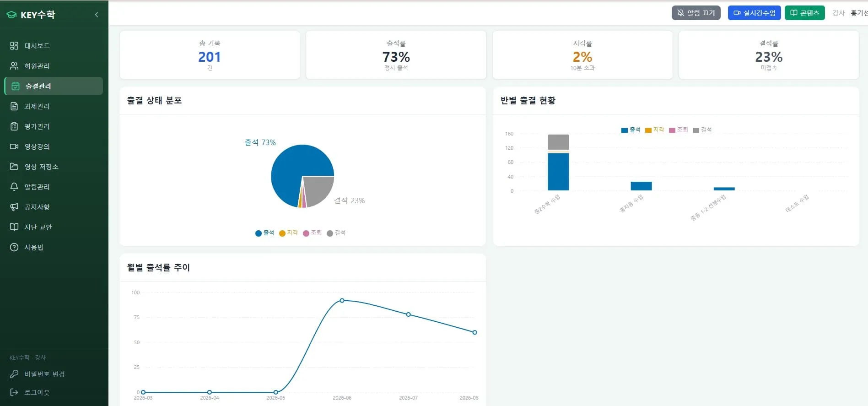Click the 회원관리 people icon

click(x=14, y=66)
